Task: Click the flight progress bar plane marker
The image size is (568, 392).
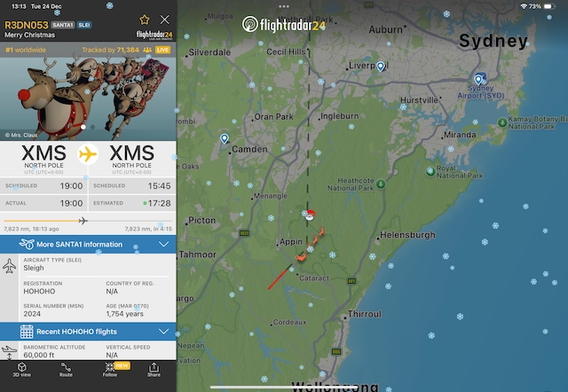Action: click(83, 221)
